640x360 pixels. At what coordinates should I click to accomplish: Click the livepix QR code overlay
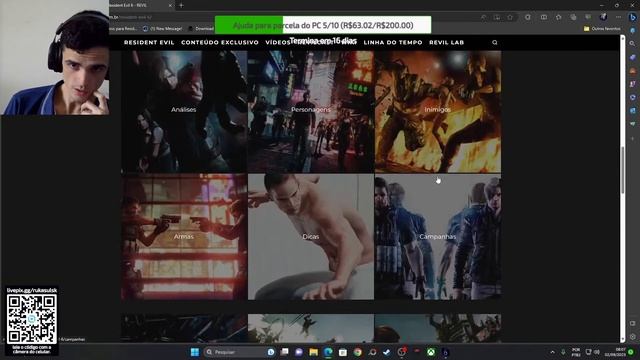31,320
